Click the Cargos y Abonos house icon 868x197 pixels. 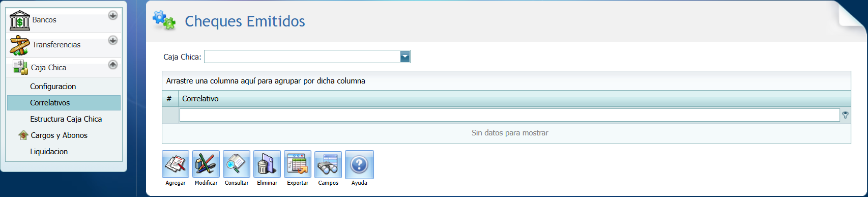(x=23, y=135)
